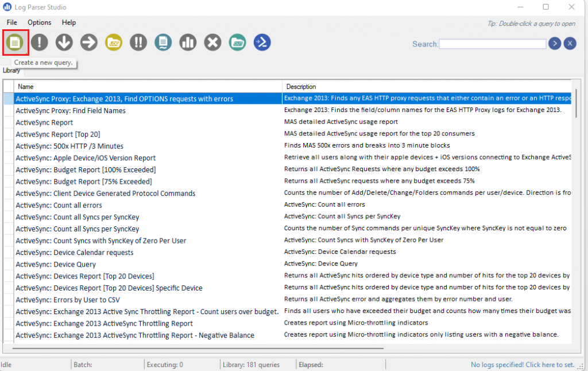
Task: Click description 'Returns all ActiveSync requests where any budget exceeds 75%'
Action: 379,181
